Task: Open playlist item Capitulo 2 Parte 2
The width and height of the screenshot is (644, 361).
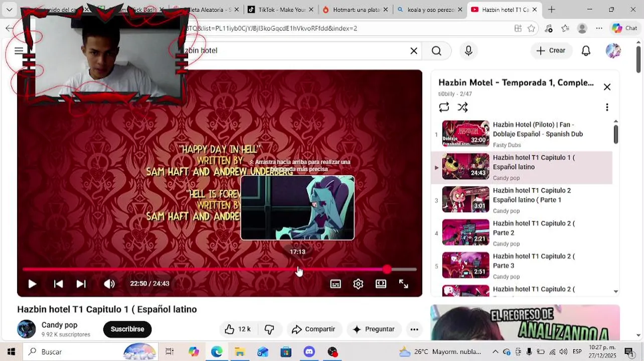Action: coord(522,233)
